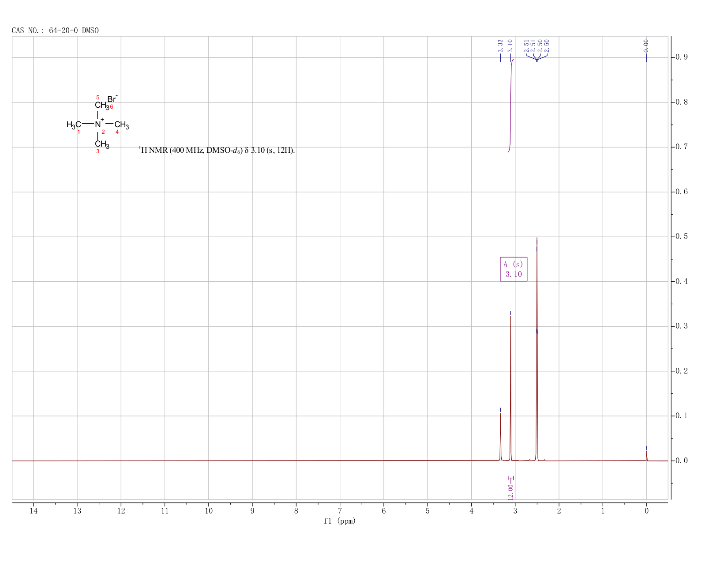The height and width of the screenshot is (563, 728).
Task: Click the Br anion in the structure
Action: coord(113,99)
